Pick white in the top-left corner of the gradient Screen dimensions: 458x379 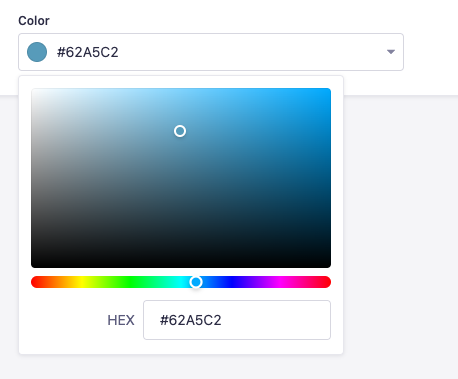(x=32, y=89)
